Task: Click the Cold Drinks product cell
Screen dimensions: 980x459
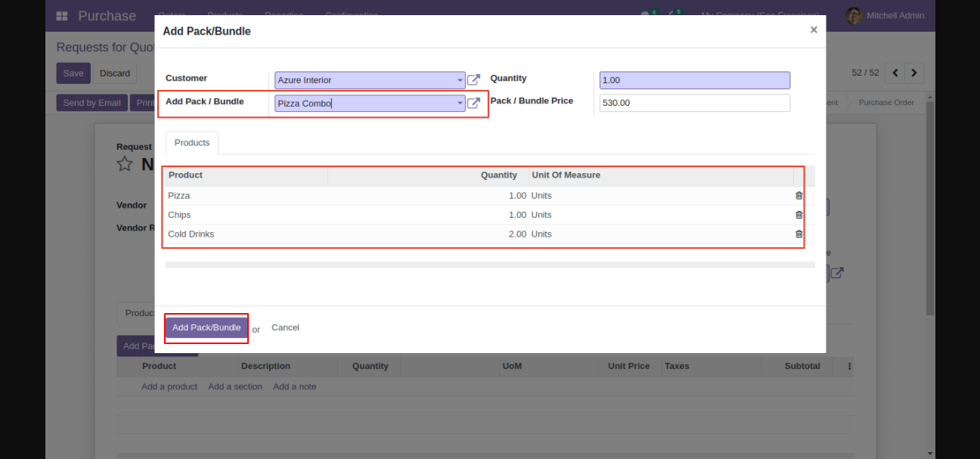Action: click(x=247, y=234)
